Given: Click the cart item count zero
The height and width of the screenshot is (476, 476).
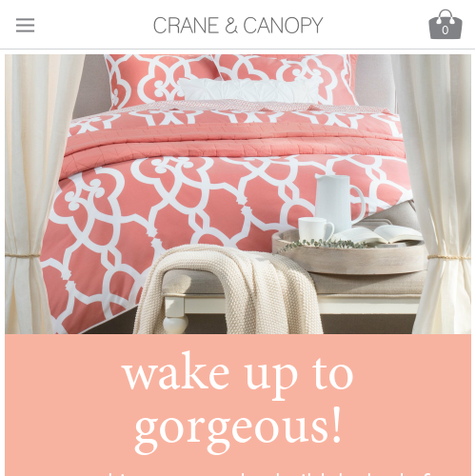Looking at the screenshot, I should click(x=446, y=30).
